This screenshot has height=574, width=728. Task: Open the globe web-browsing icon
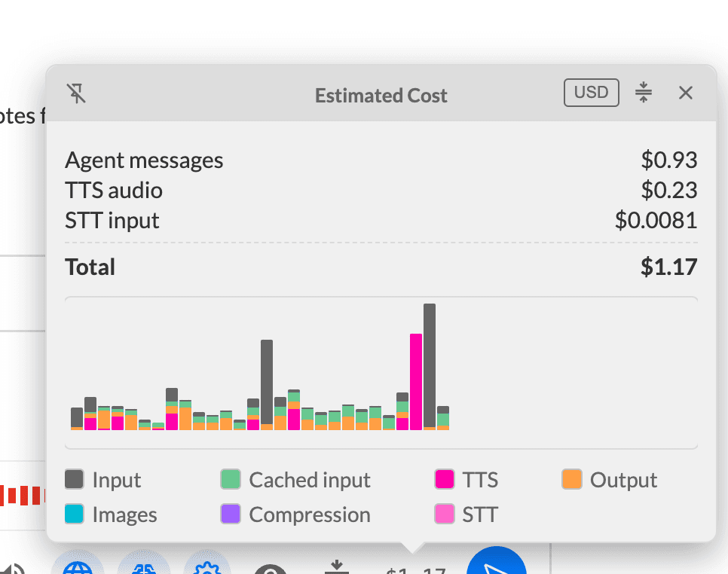click(x=78, y=568)
